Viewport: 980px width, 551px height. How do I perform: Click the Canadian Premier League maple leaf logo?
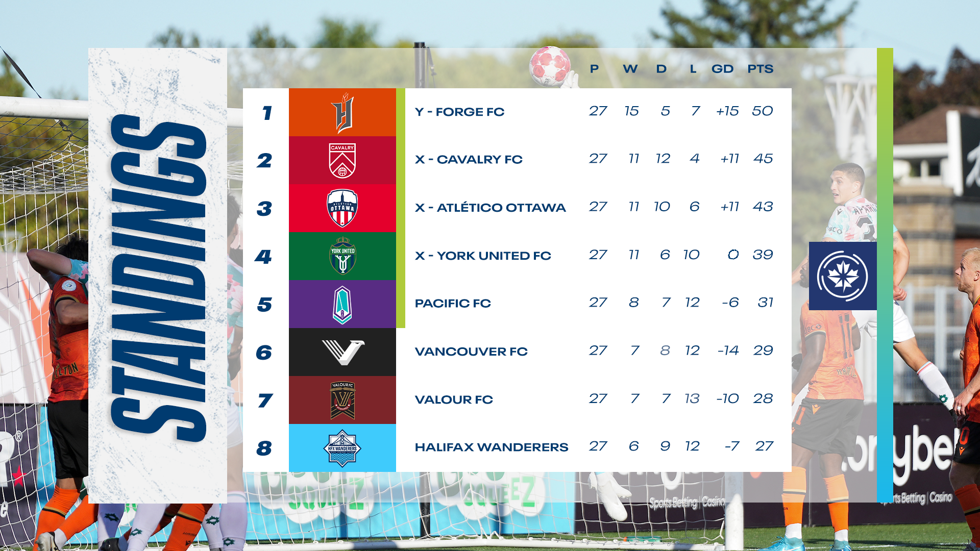[843, 276]
